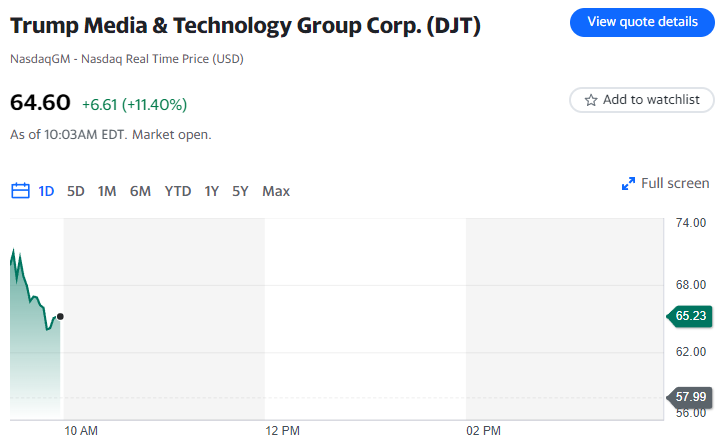Click the star icon for watchlist

[x=591, y=100]
